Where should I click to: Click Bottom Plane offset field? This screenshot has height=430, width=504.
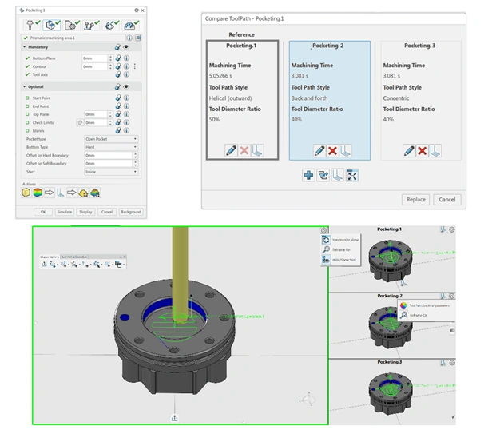(95, 58)
